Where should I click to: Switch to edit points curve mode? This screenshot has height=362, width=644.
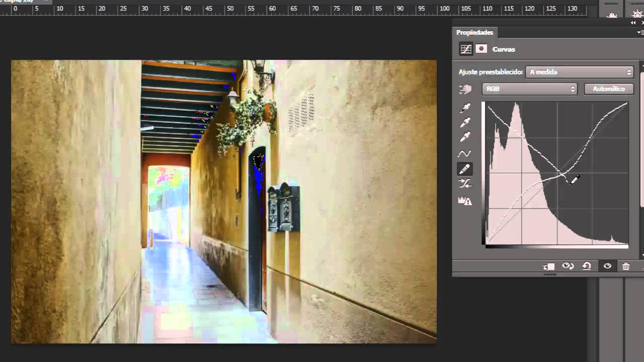click(464, 154)
